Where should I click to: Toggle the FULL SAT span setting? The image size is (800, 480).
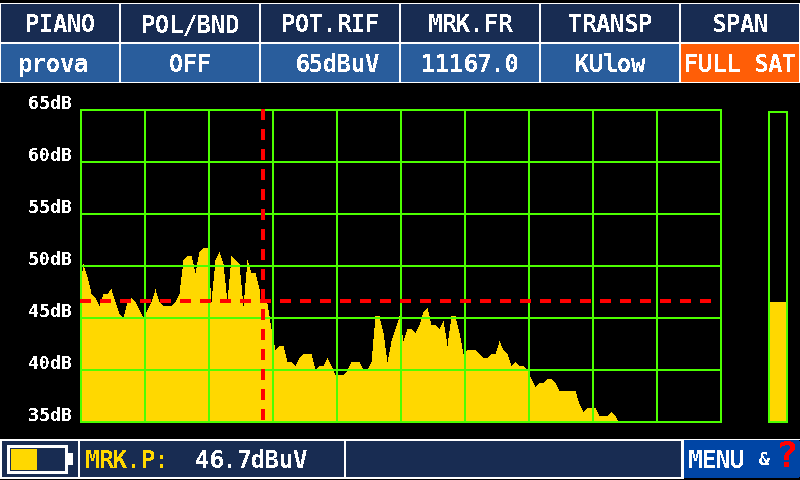click(x=740, y=63)
